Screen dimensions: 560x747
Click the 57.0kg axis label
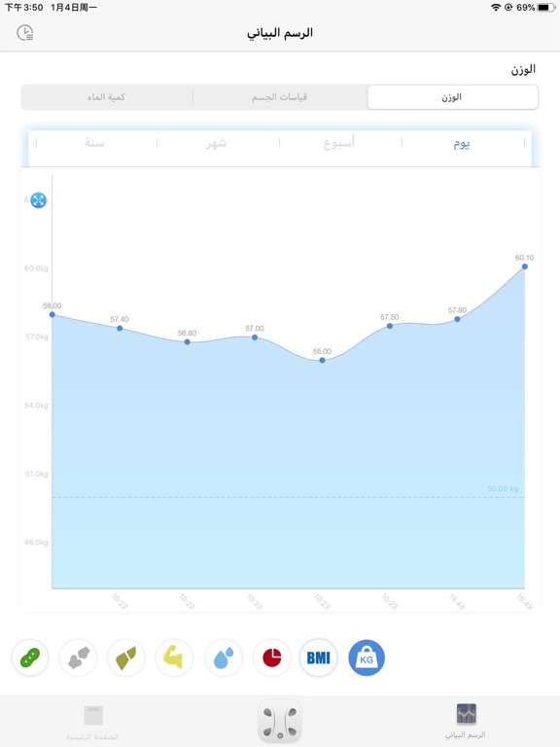tap(36, 337)
